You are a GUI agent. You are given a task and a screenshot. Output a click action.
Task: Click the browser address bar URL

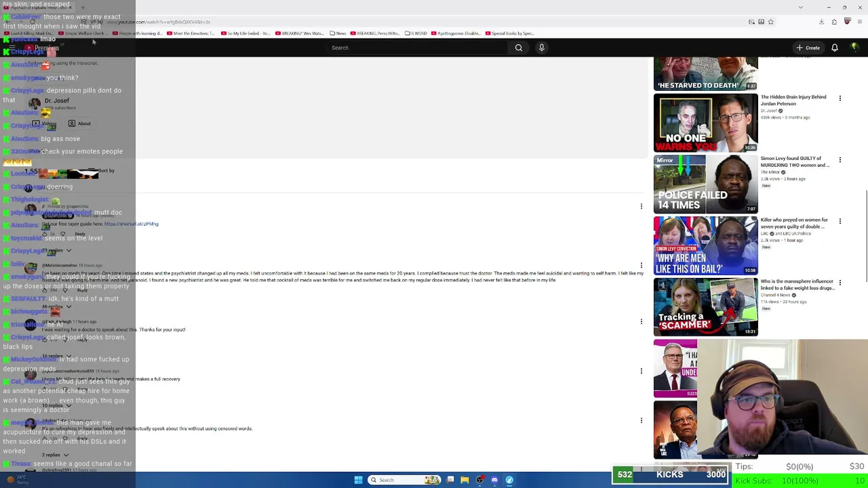click(x=159, y=22)
